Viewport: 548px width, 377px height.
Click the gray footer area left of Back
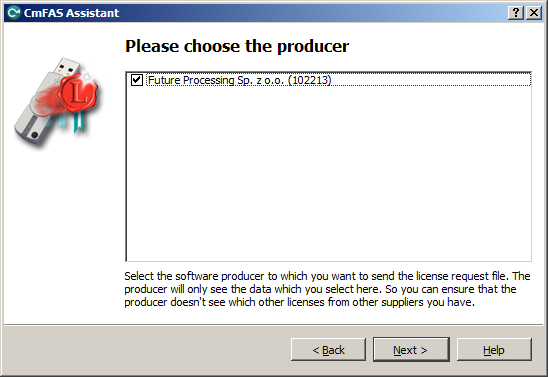(x=147, y=349)
